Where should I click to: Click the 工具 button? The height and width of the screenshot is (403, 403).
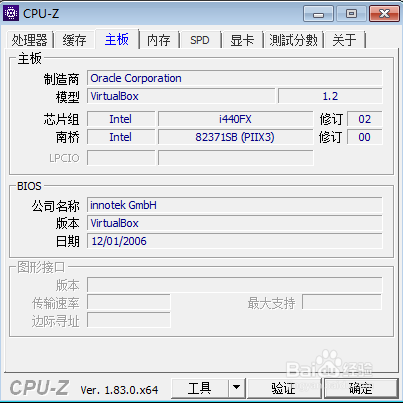click(x=200, y=388)
